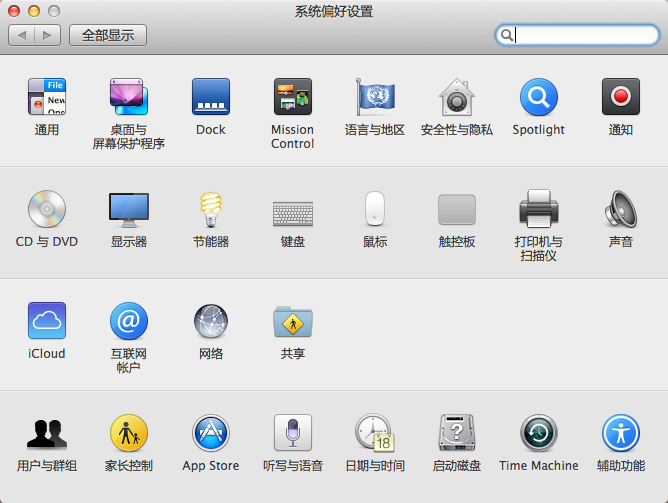Open 家长控制 (Parental Controls) preferences
The height and width of the screenshot is (503, 668).
tap(129, 433)
